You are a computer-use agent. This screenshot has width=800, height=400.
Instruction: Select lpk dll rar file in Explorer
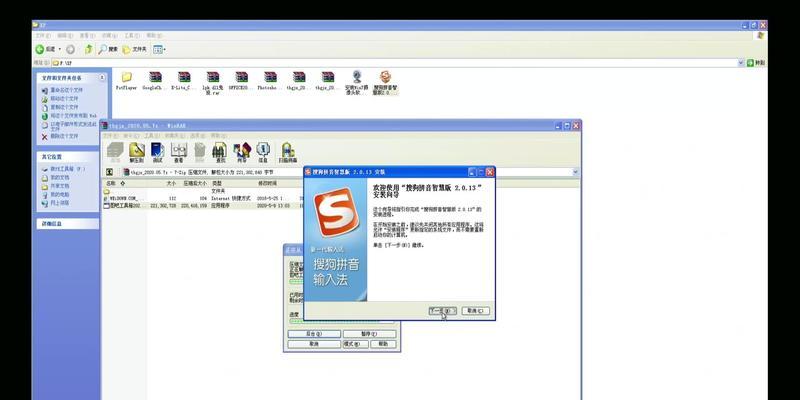pyautogui.click(x=213, y=84)
